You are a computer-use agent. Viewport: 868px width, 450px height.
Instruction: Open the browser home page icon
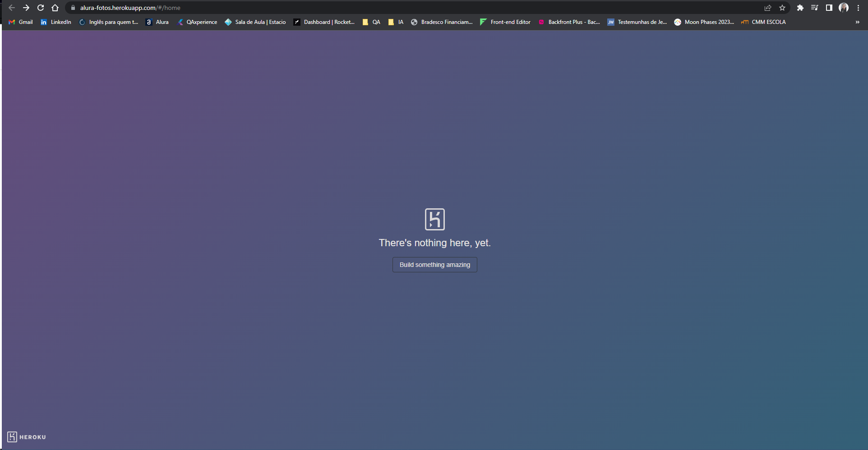coord(55,8)
